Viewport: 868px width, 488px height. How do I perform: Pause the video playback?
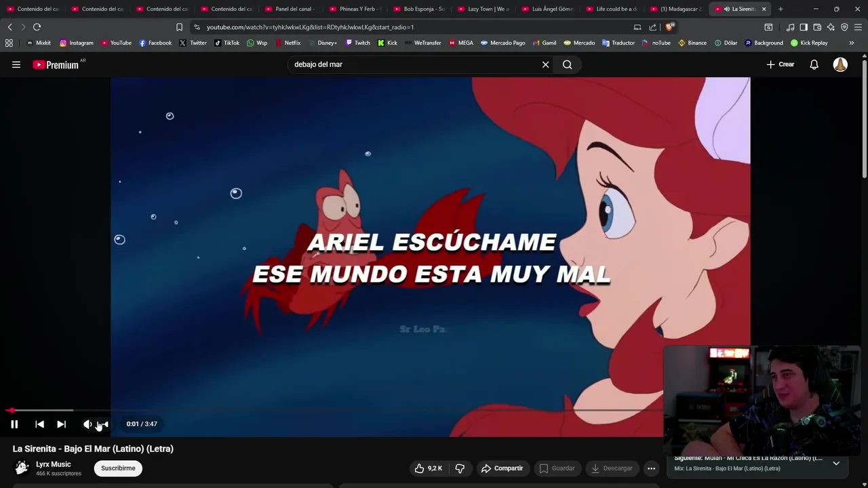pyautogui.click(x=14, y=424)
